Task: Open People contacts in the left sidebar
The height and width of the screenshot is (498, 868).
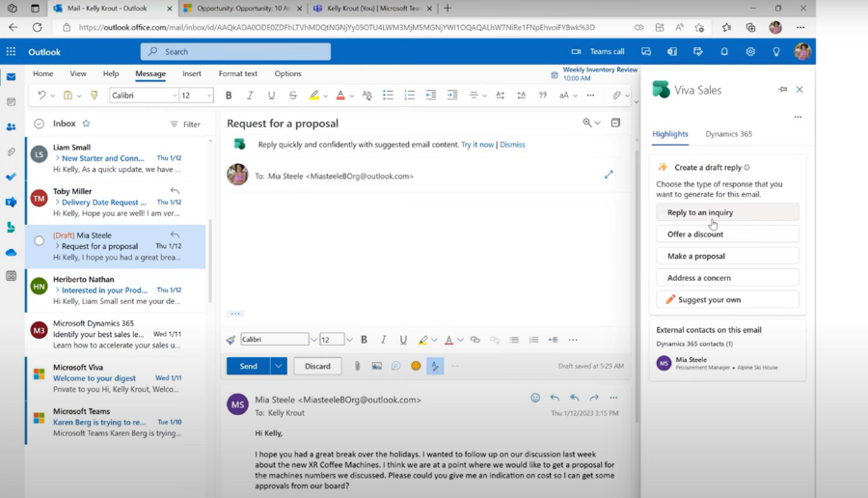Action: coord(12,126)
